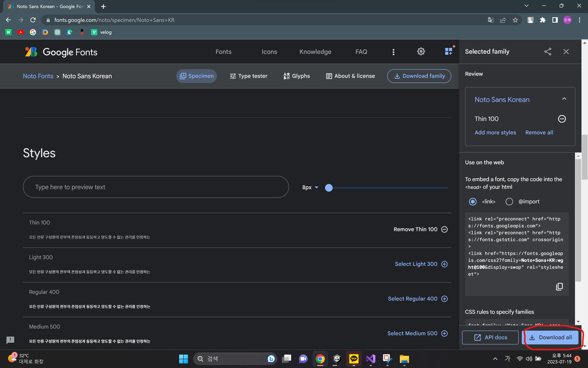Click the translate page icon in address bar
This screenshot has height=368, width=588.
point(491,20)
